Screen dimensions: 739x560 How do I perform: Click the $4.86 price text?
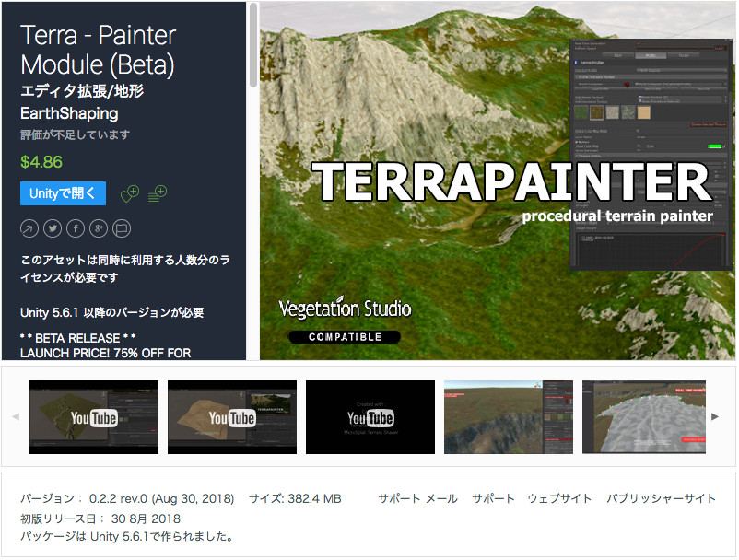41,162
